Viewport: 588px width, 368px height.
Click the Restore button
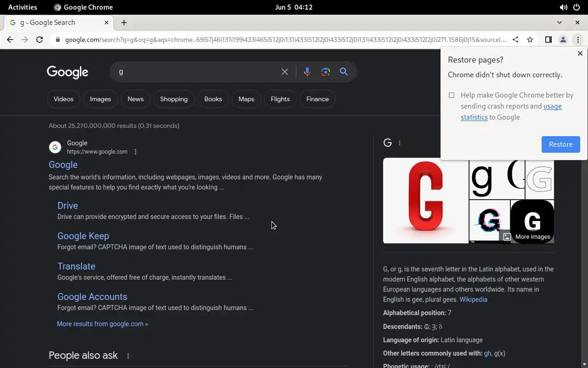click(561, 144)
